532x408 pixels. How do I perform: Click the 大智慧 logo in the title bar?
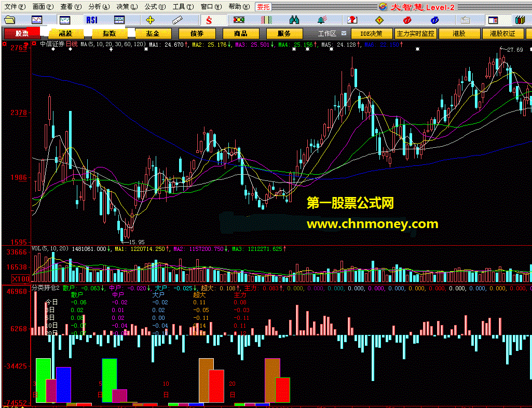pos(383,7)
